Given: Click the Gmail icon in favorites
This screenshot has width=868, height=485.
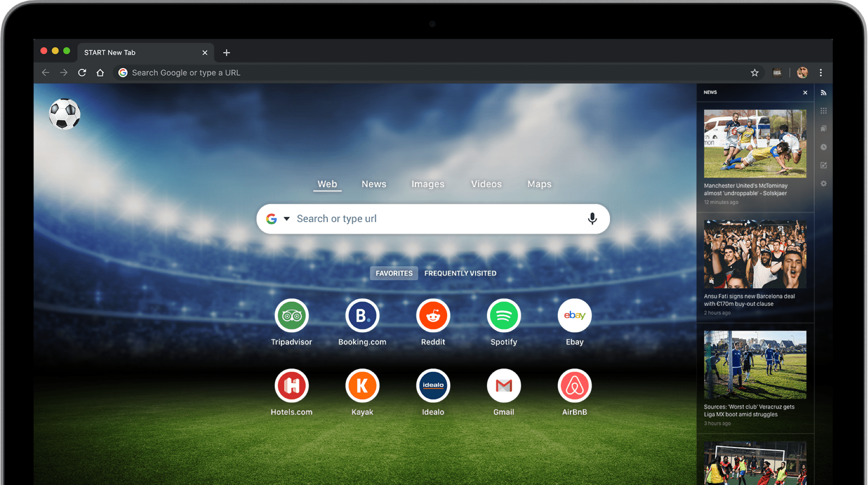Looking at the screenshot, I should [503, 386].
